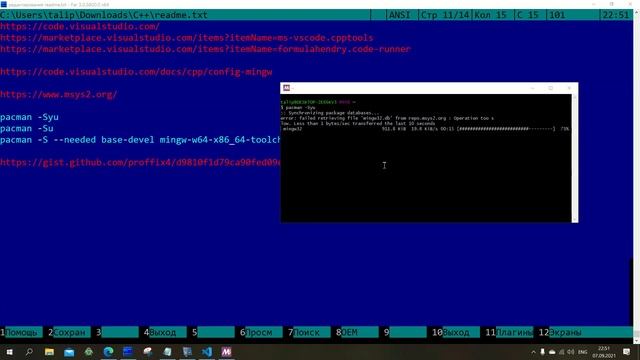Click the mingw32 download progress bar in terminal

pos(506,129)
